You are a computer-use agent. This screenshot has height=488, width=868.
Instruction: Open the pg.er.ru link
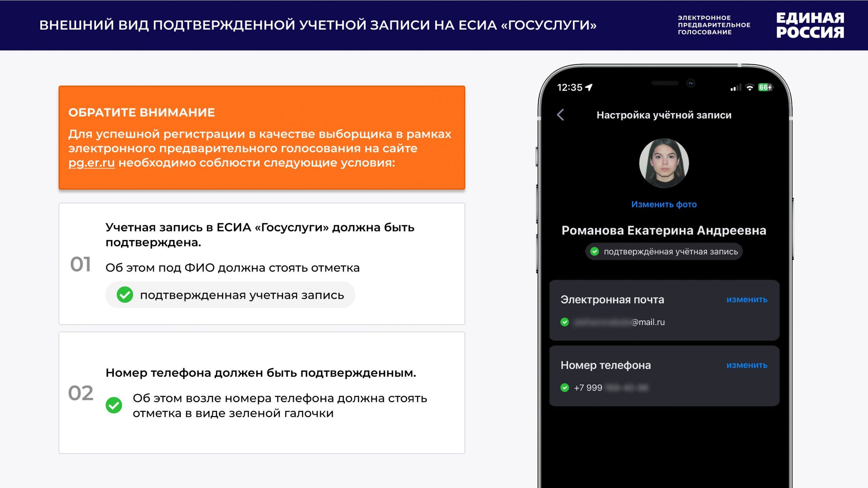(x=92, y=163)
